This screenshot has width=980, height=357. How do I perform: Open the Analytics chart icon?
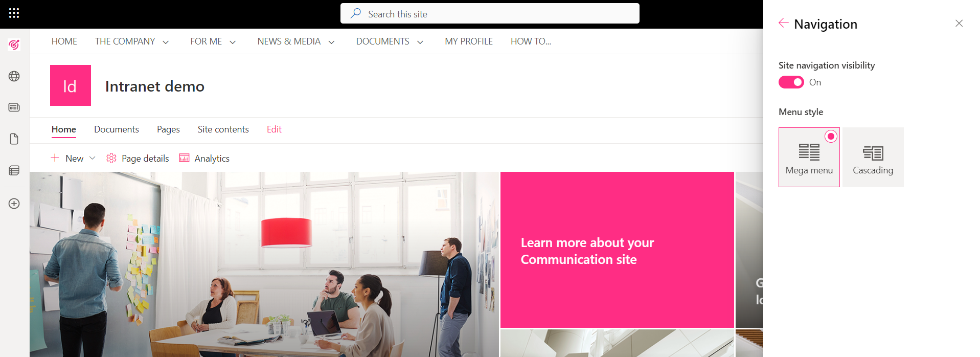(184, 158)
